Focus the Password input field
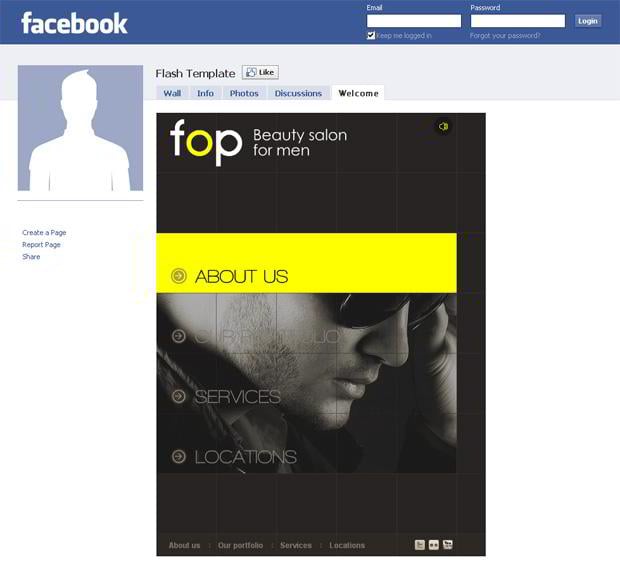 tap(518, 21)
